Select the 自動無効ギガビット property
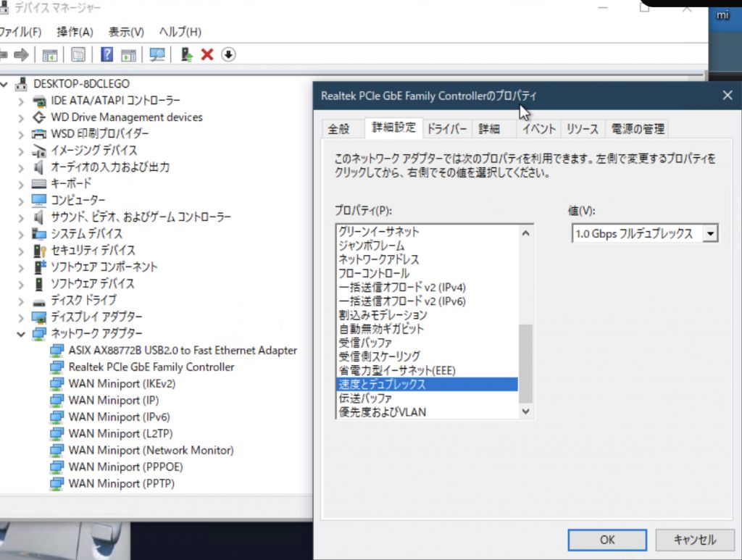The width and height of the screenshot is (742, 560). (x=427, y=329)
